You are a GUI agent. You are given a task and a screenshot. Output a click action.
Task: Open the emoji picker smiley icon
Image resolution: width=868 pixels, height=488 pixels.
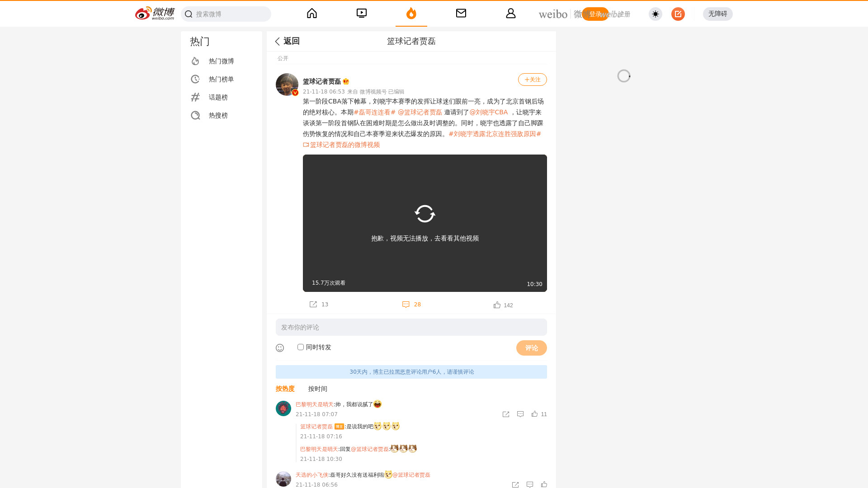(280, 348)
